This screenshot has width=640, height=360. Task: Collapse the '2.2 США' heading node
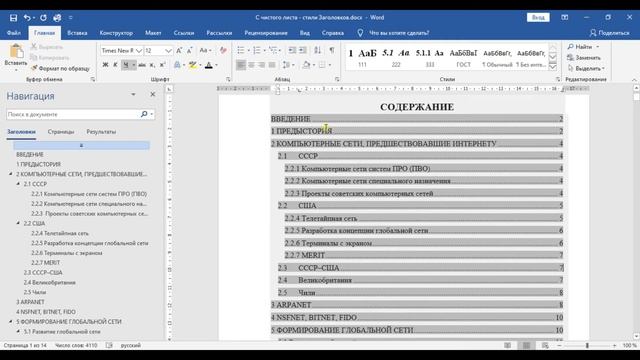click(x=18, y=223)
